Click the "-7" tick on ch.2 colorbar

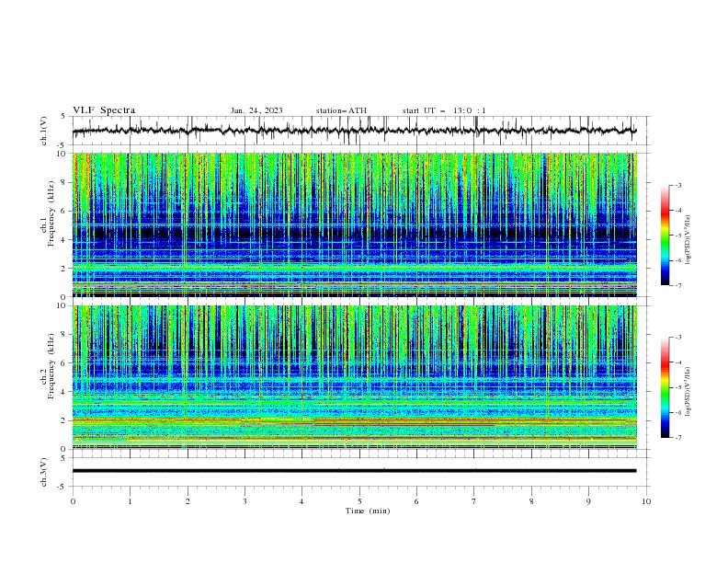678,438
